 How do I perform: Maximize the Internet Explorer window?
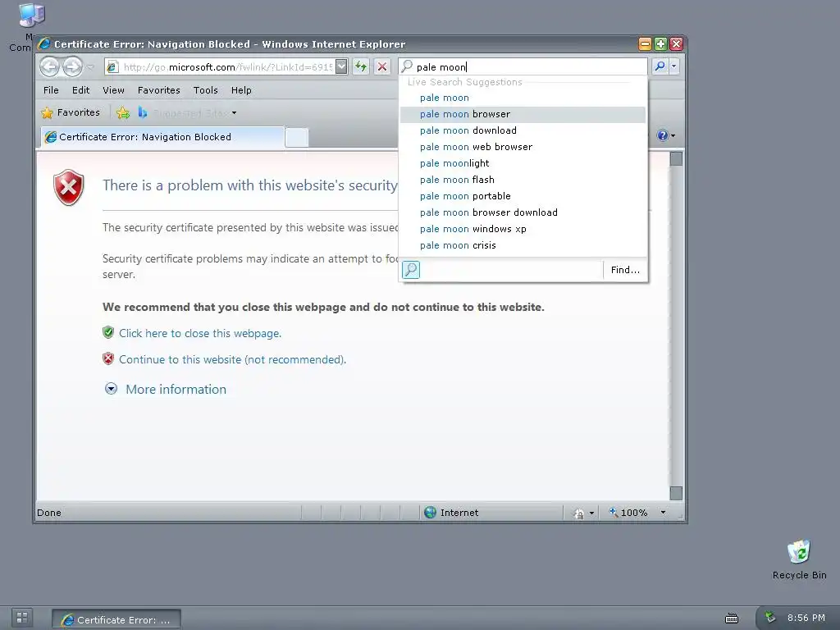pos(660,44)
